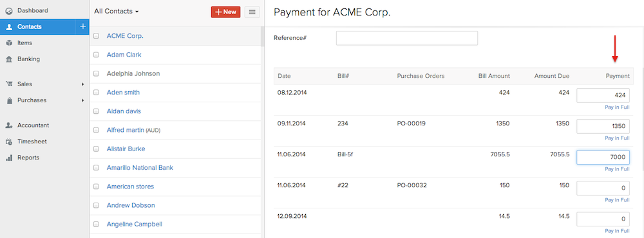Tick the Aidan davis checkbox
The width and height of the screenshot is (644, 238).
point(96,111)
